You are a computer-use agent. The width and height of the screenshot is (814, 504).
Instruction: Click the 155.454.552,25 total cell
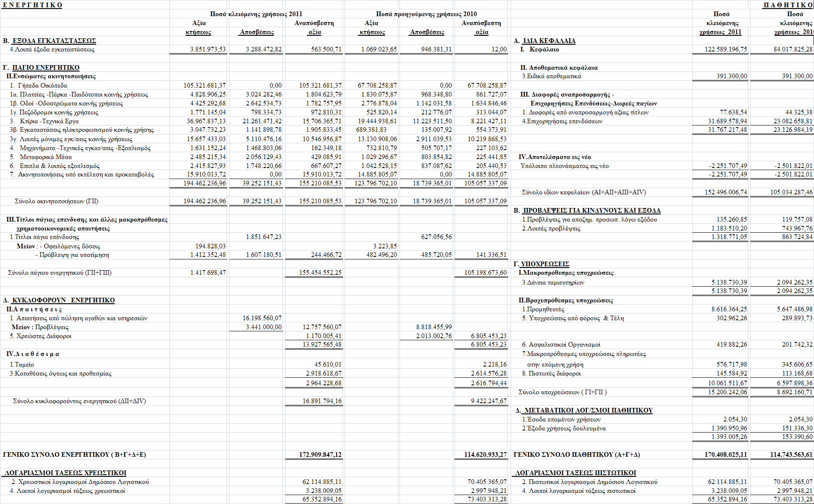(320, 273)
